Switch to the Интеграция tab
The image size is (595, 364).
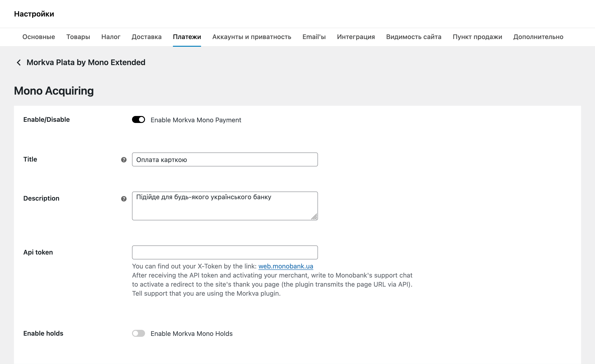click(x=356, y=37)
